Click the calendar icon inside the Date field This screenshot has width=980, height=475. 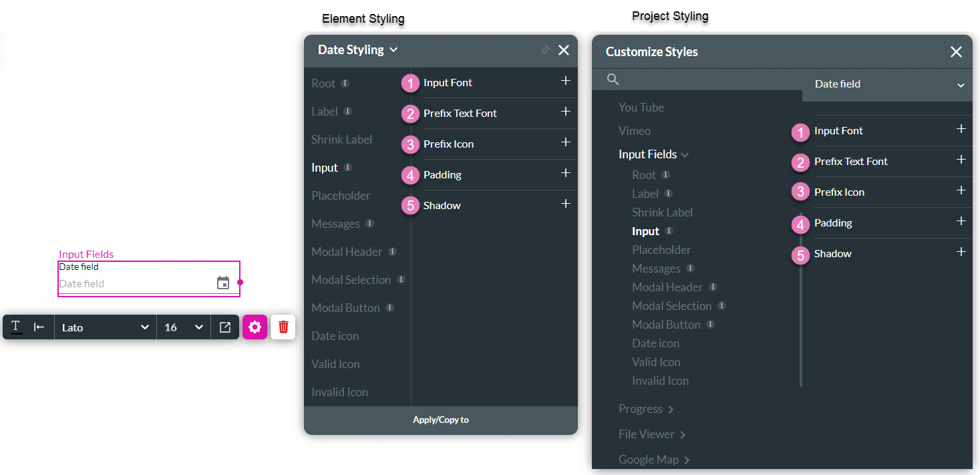222,283
